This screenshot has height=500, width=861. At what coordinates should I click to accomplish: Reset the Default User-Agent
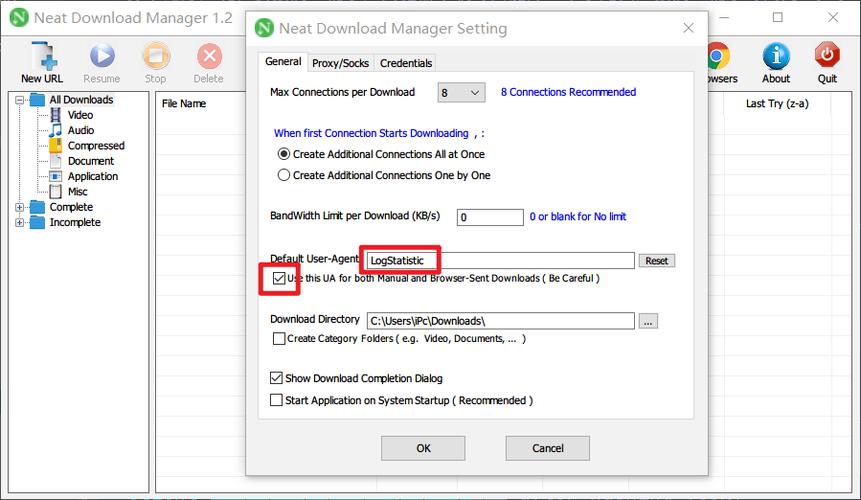657,261
